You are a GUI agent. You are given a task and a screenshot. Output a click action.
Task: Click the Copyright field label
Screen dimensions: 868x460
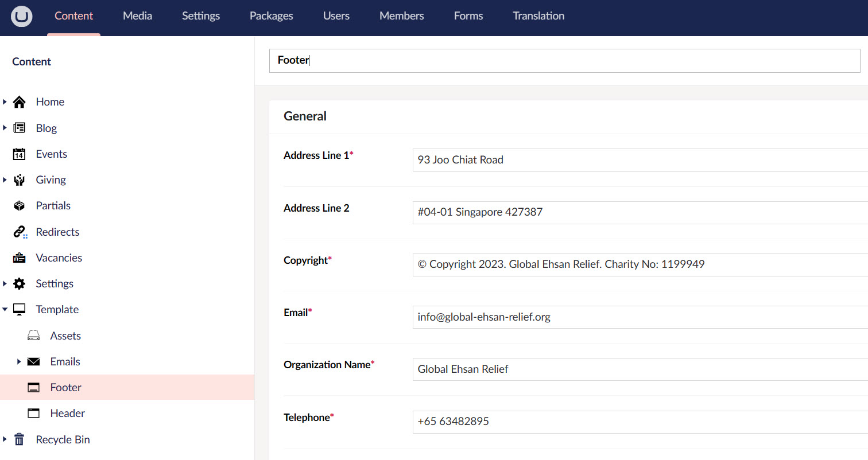(305, 260)
